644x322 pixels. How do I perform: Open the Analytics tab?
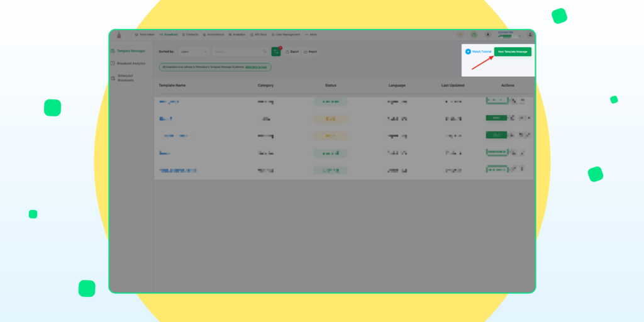click(x=237, y=35)
